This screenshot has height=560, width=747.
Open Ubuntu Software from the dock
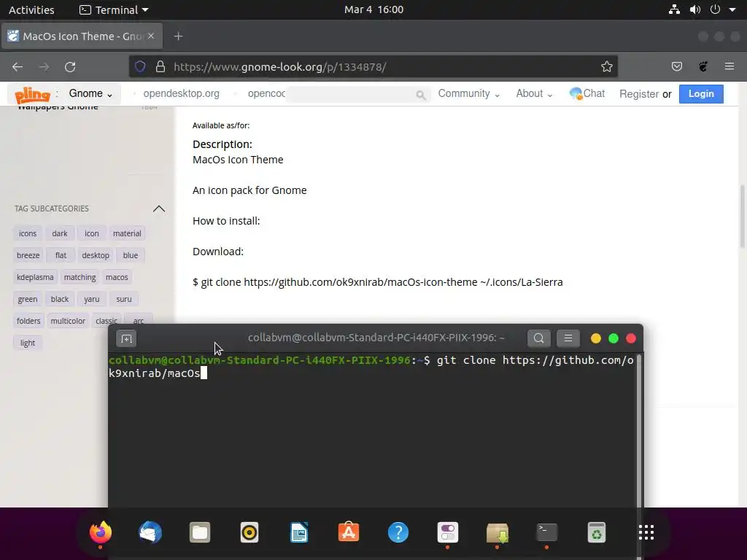[349, 532]
